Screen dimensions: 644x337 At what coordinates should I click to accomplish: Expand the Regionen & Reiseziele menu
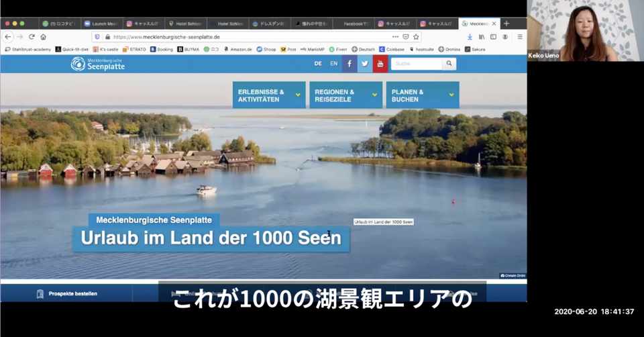(x=346, y=95)
